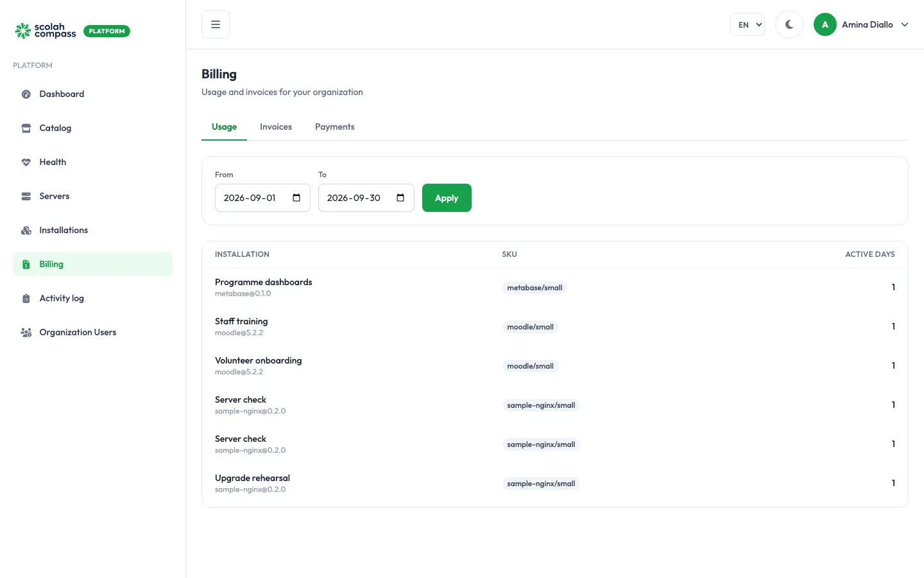Viewport: 924px width, 578px height.
Task: Open calendar picker for To date
Action: click(x=400, y=198)
